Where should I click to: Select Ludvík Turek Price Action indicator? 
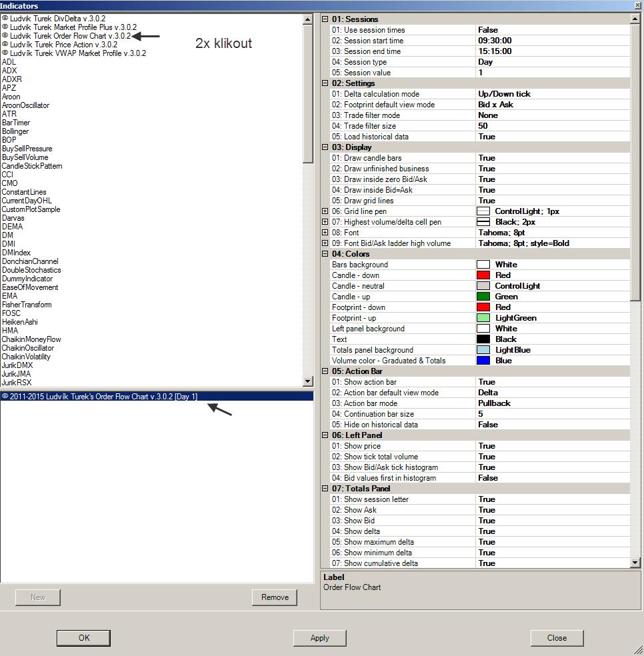[x=60, y=45]
